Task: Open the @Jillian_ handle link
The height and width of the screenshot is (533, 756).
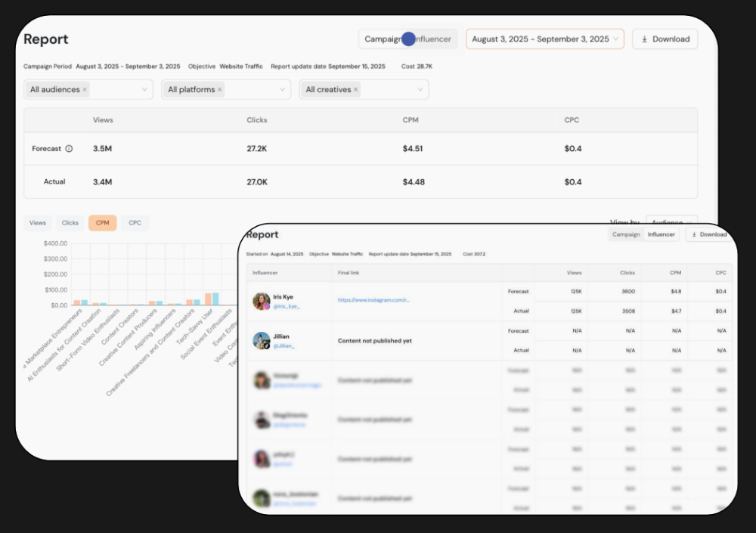Action: click(x=283, y=346)
